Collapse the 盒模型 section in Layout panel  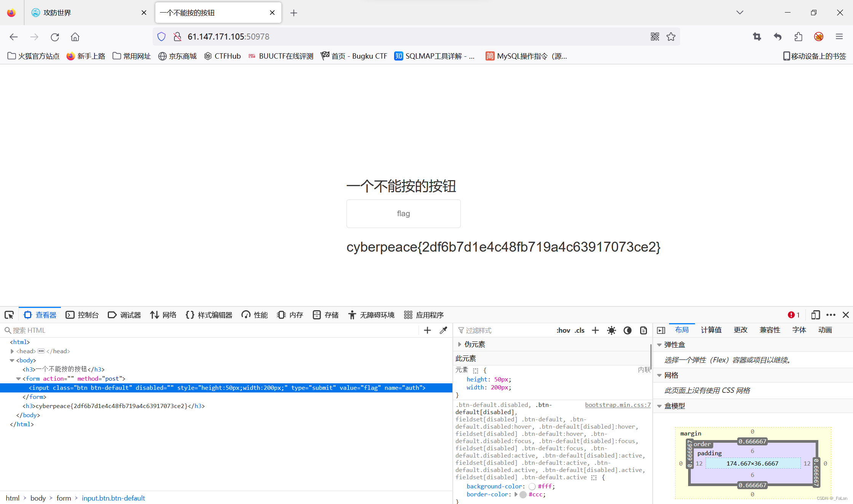tap(660, 405)
